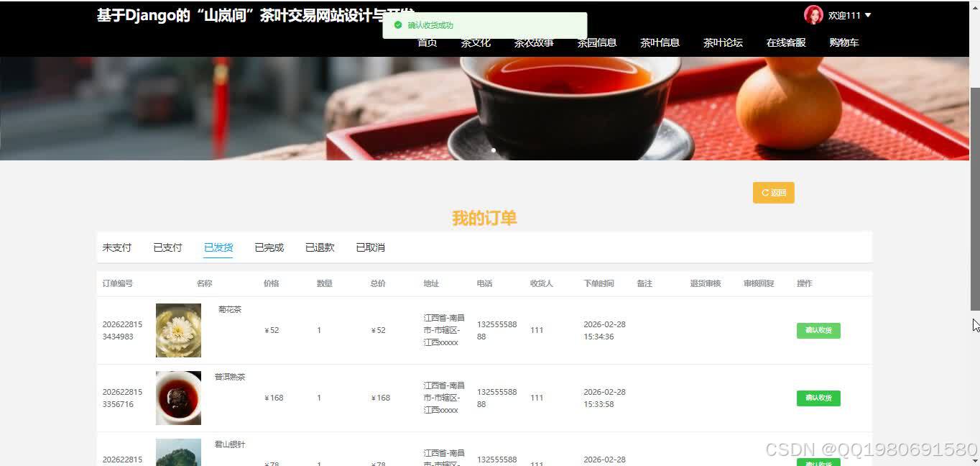
Task: Open the 首页 menu item
Action: (x=427, y=42)
